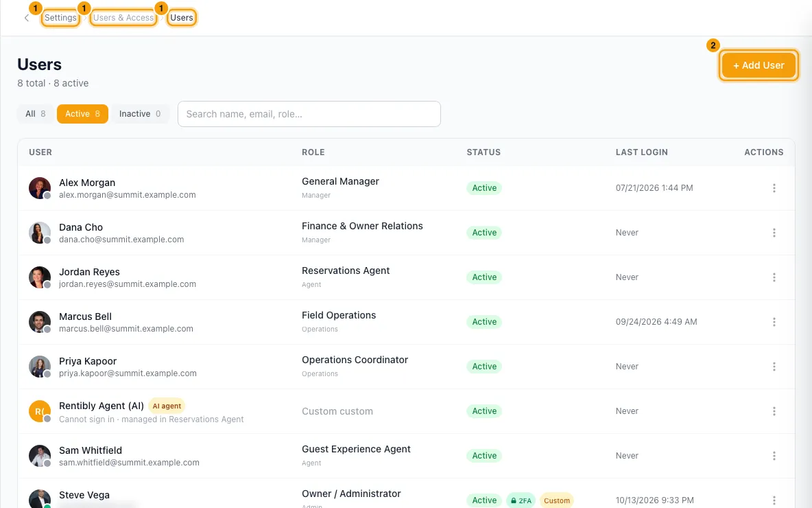The image size is (812, 508).
Task: Click the Operations Coordinator role text
Action: pos(355,360)
